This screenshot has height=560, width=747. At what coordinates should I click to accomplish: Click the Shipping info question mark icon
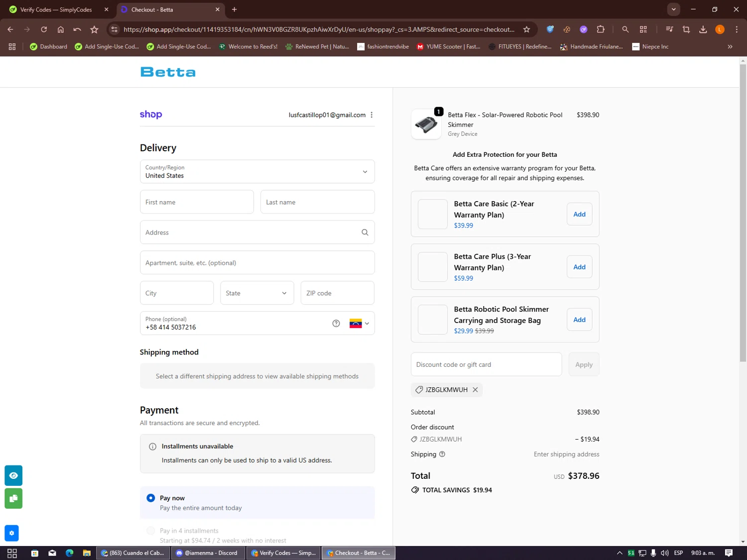pos(442,454)
